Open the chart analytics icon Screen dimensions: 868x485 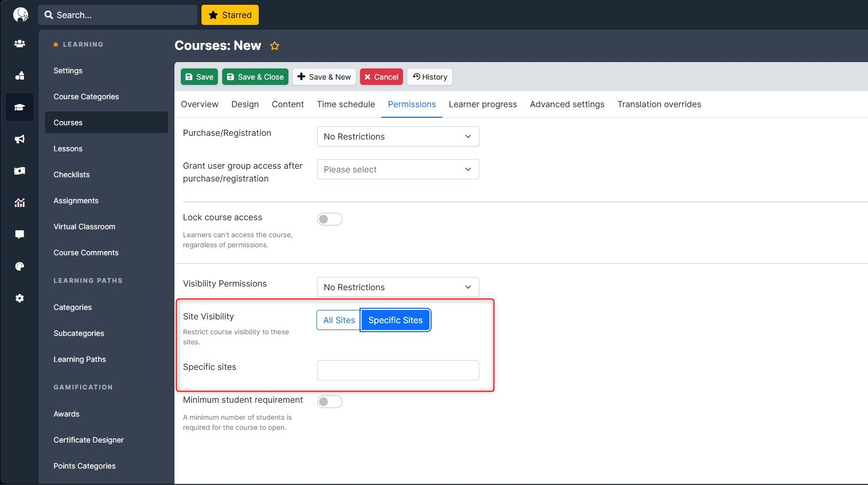click(20, 203)
